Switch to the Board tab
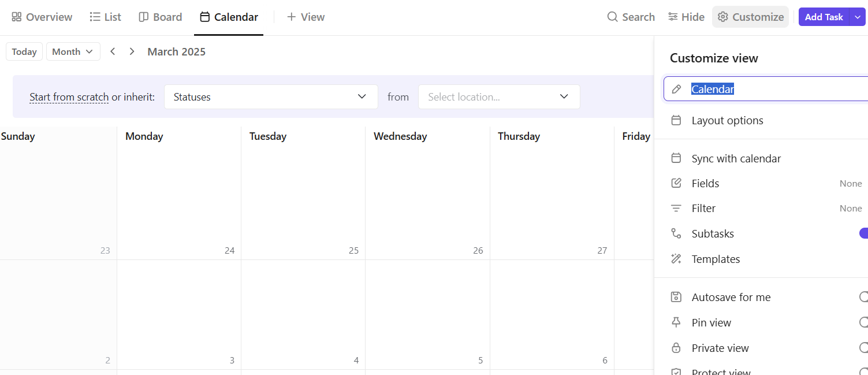The image size is (868, 375). [x=160, y=17]
